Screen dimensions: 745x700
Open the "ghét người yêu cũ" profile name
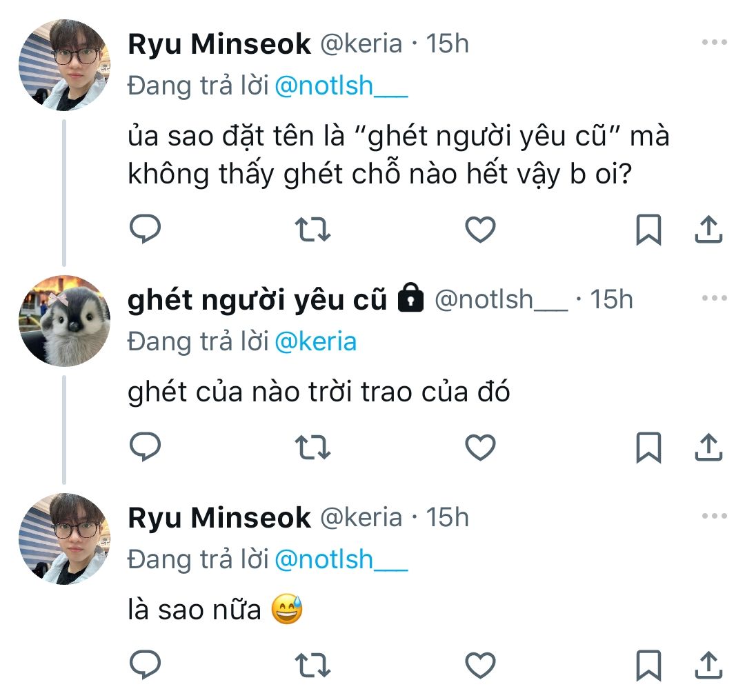pyautogui.click(x=257, y=300)
